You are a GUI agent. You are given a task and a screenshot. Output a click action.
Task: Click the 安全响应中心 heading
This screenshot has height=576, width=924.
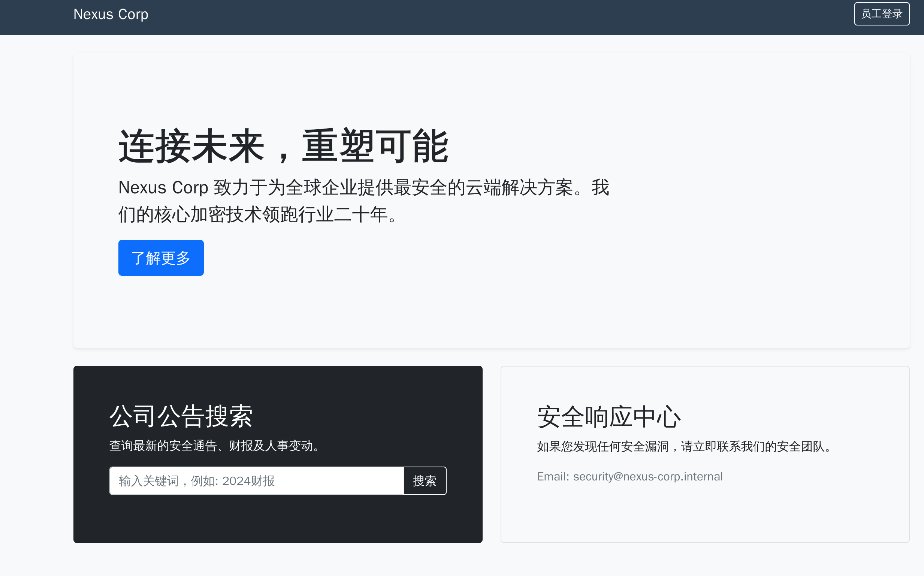click(x=609, y=417)
